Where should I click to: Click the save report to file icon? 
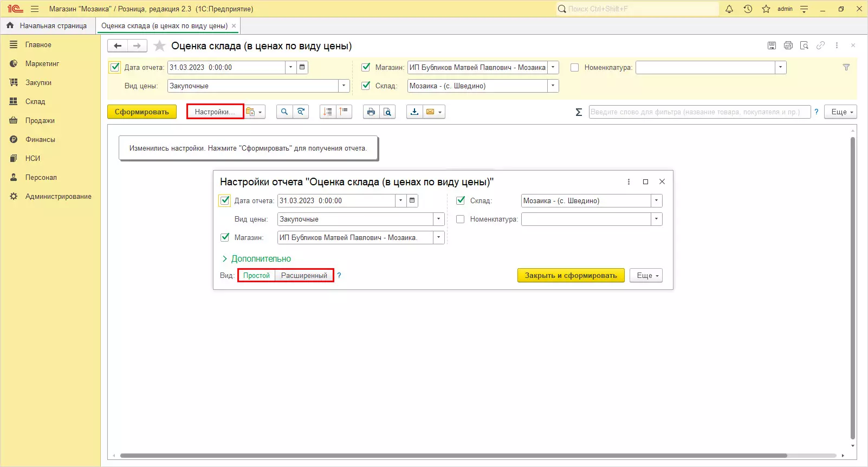tap(414, 112)
